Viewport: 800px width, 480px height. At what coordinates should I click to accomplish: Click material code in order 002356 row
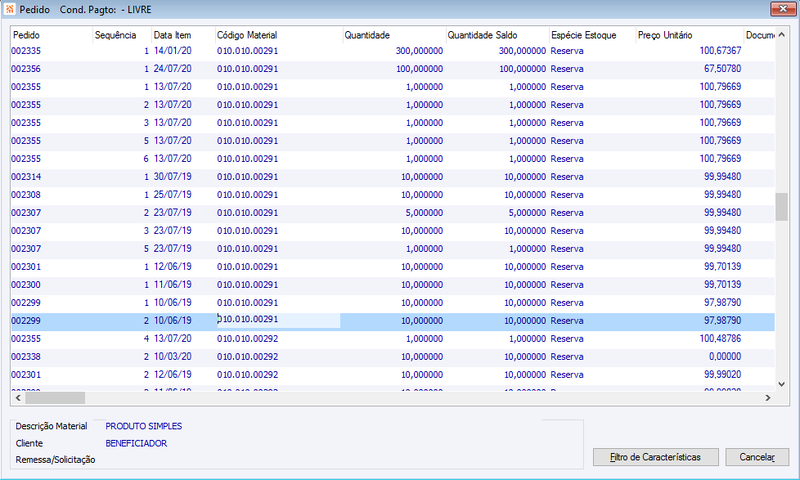click(247, 69)
